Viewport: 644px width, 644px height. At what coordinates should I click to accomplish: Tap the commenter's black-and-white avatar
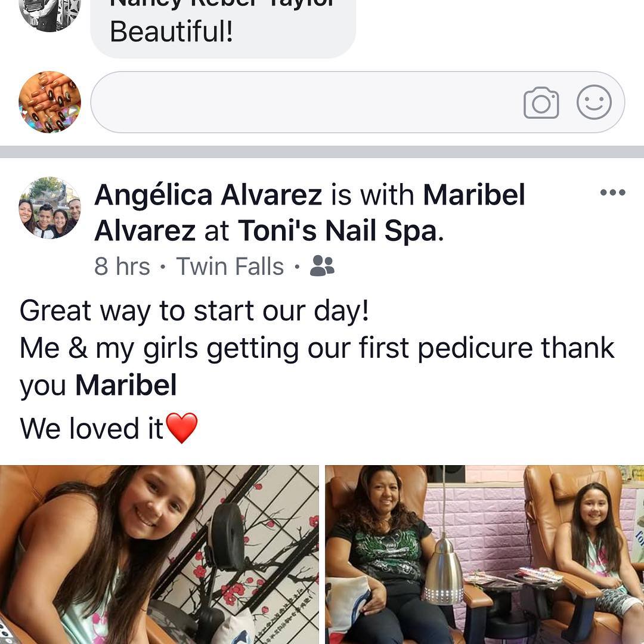click(x=49, y=13)
